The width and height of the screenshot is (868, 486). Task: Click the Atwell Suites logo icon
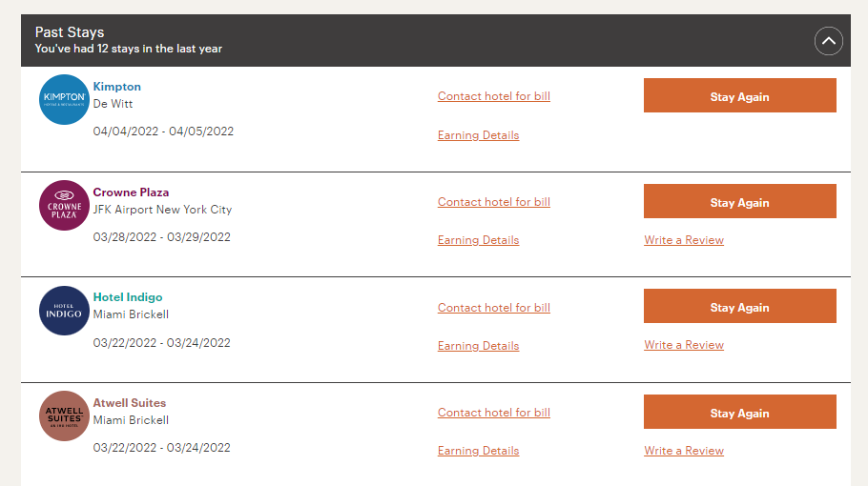(x=64, y=415)
